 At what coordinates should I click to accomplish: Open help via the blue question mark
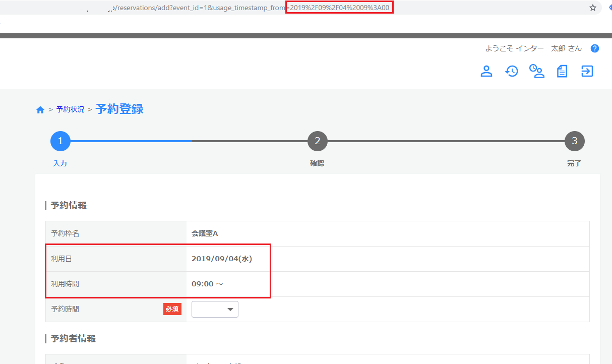pyautogui.click(x=595, y=48)
